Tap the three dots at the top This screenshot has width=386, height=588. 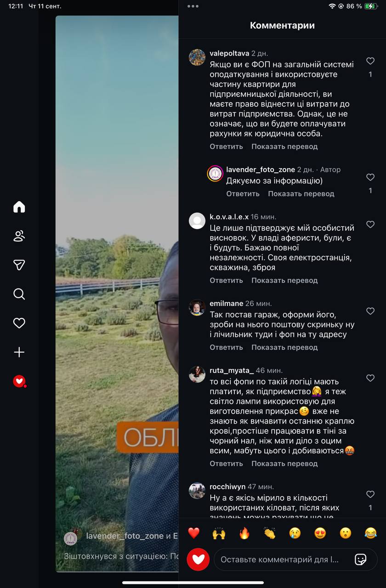[x=193, y=6]
